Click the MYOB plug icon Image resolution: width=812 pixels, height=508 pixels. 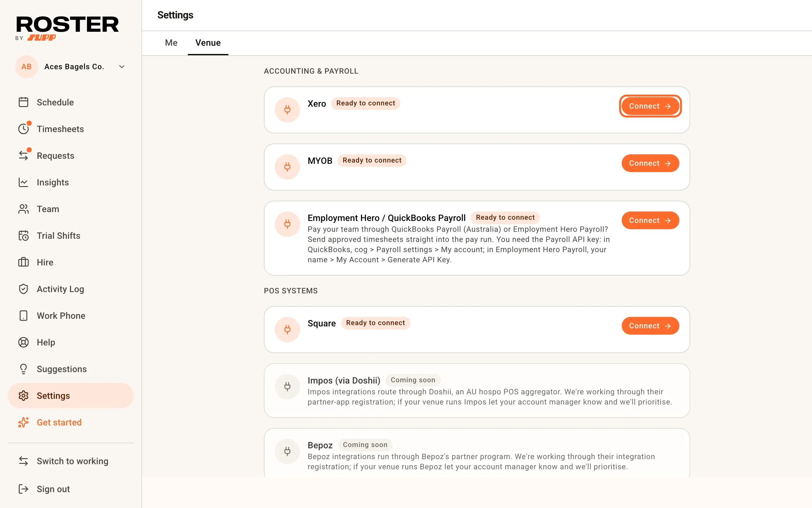(287, 167)
